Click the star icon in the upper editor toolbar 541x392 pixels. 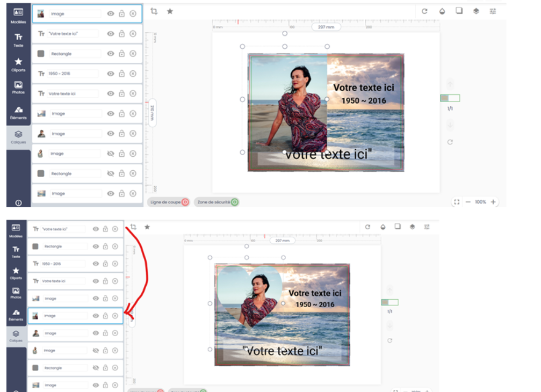click(x=170, y=11)
